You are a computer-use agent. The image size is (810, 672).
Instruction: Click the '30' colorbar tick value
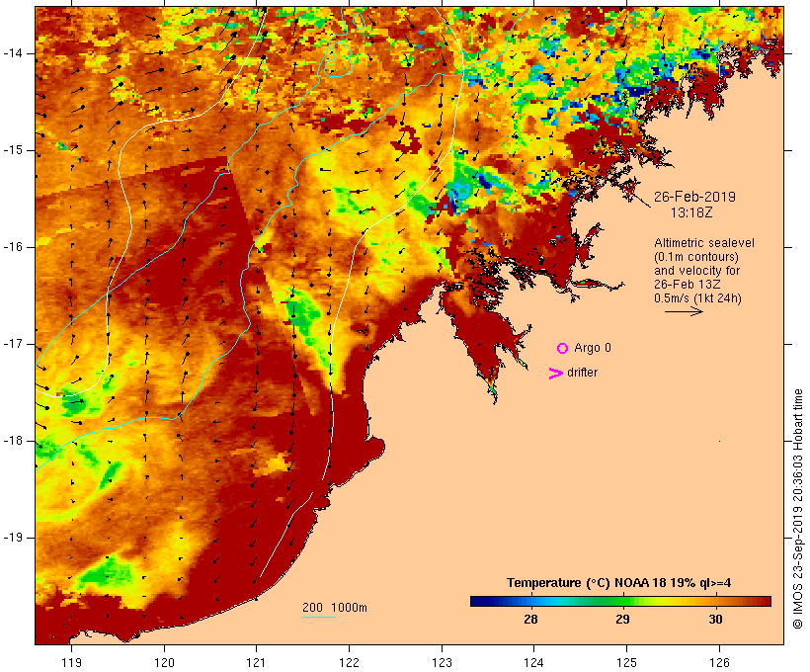pyautogui.click(x=715, y=619)
